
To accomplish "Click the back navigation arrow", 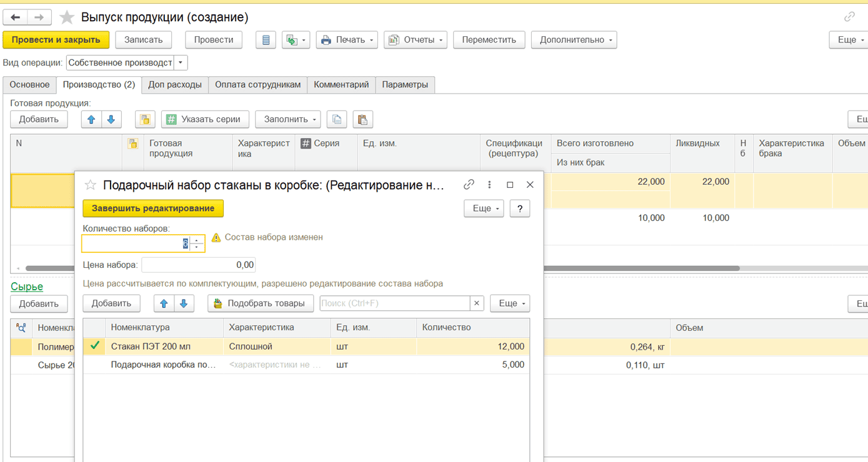I will 16,17.
